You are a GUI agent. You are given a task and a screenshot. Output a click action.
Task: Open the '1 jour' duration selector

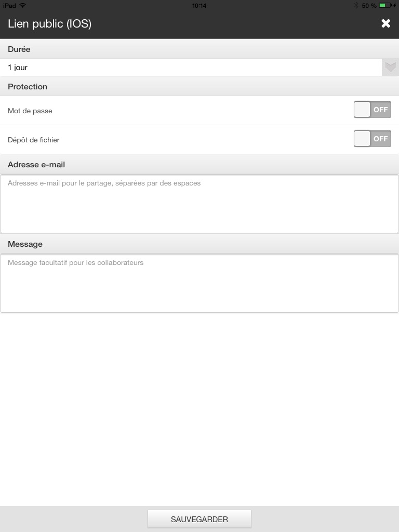click(x=192, y=68)
